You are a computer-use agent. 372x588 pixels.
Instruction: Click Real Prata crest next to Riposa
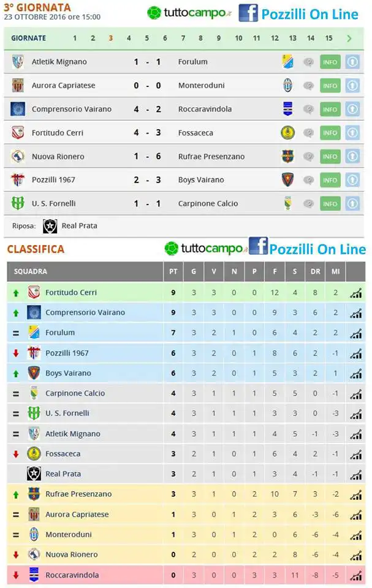[x=50, y=226]
